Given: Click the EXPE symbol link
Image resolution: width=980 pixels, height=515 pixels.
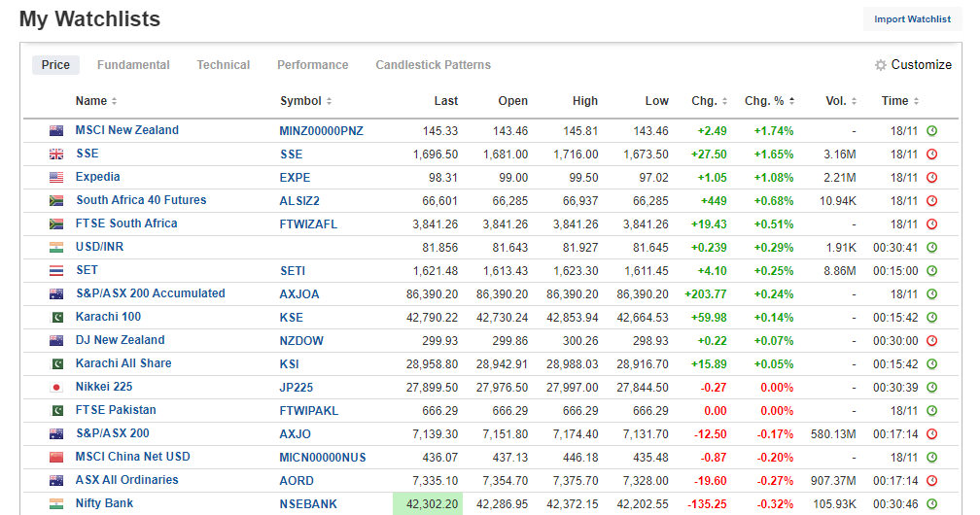Looking at the screenshot, I should (x=295, y=178).
